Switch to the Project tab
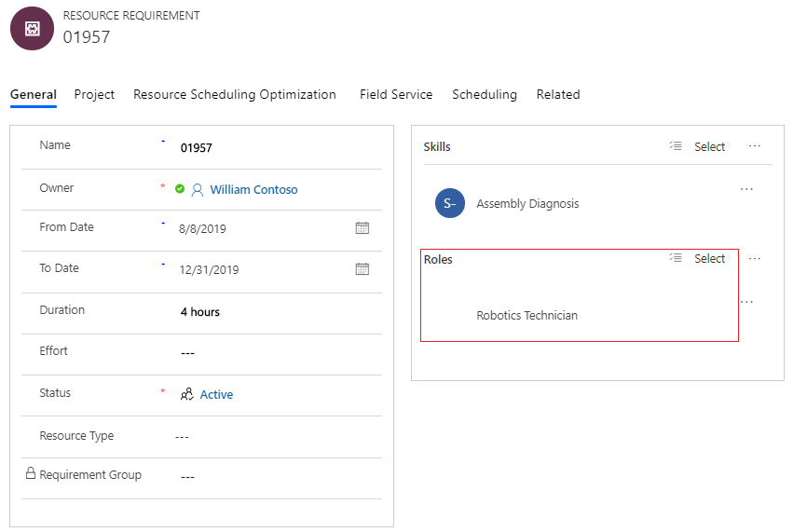Screen dimensions: 807x532 (x=94, y=94)
